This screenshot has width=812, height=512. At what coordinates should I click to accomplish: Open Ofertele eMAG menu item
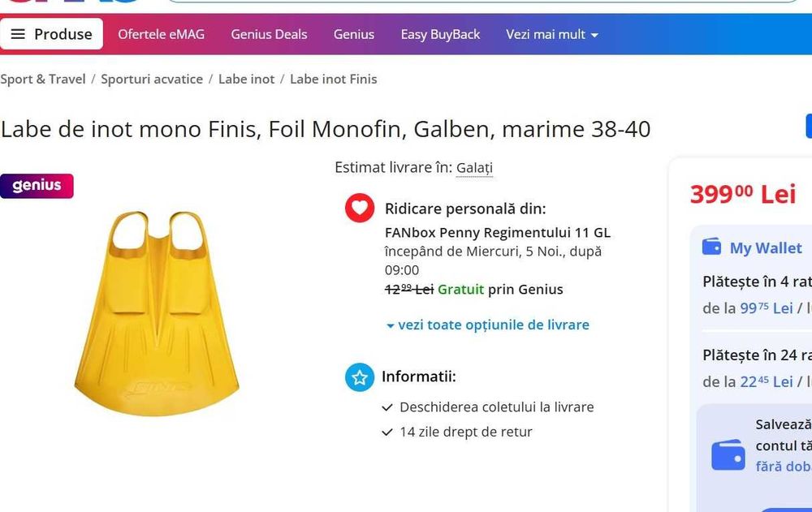[161, 34]
